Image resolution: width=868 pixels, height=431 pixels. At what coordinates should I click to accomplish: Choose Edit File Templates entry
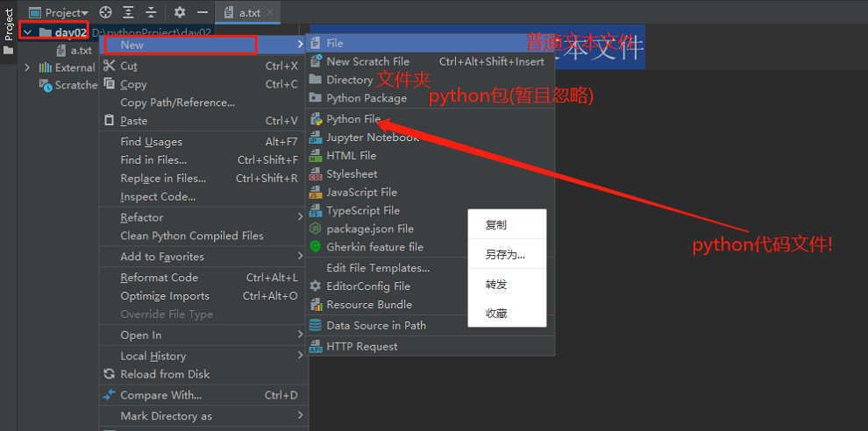[378, 268]
